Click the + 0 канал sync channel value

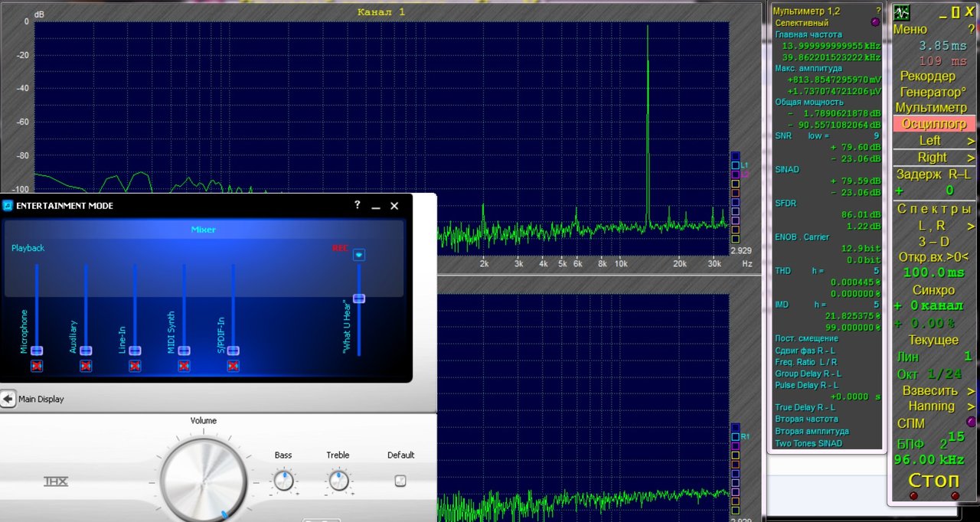click(x=928, y=305)
